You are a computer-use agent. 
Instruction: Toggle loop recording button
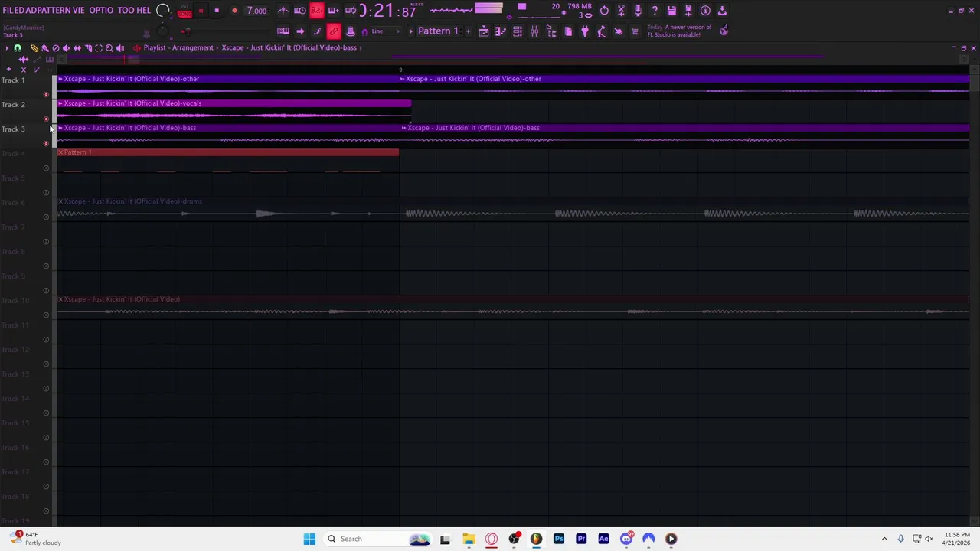[x=350, y=11]
